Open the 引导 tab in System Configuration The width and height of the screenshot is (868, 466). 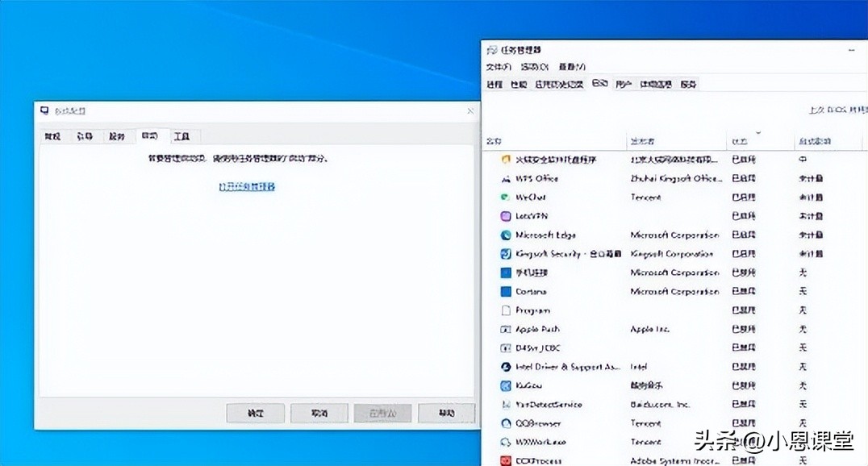[85, 136]
